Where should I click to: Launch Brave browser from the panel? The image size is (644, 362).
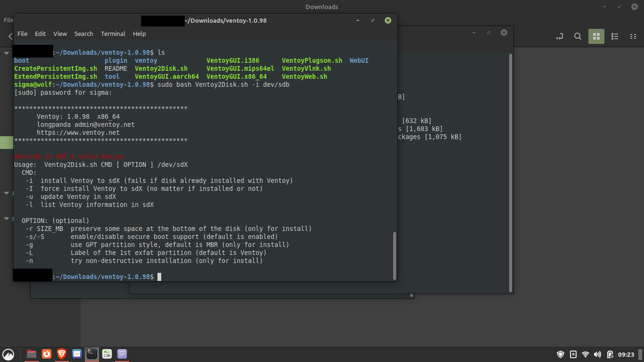pyautogui.click(x=61, y=354)
